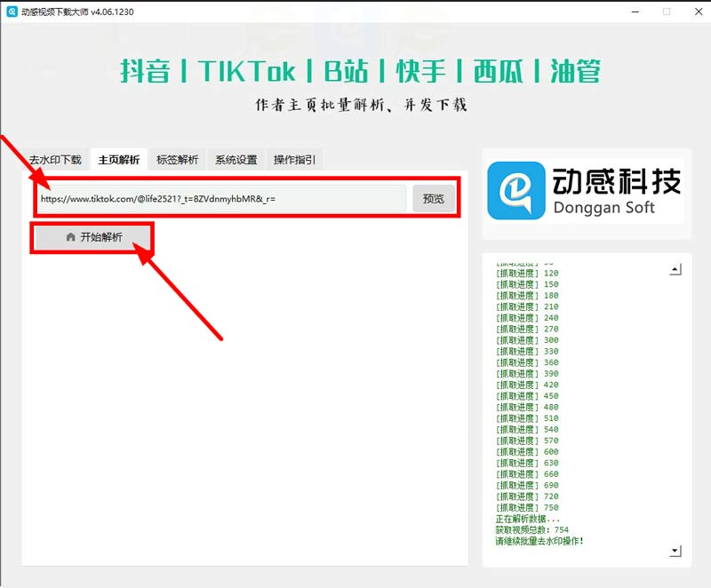The width and height of the screenshot is (711, 588).
Task: Click the 预览 button
Action: coord(434,198)
